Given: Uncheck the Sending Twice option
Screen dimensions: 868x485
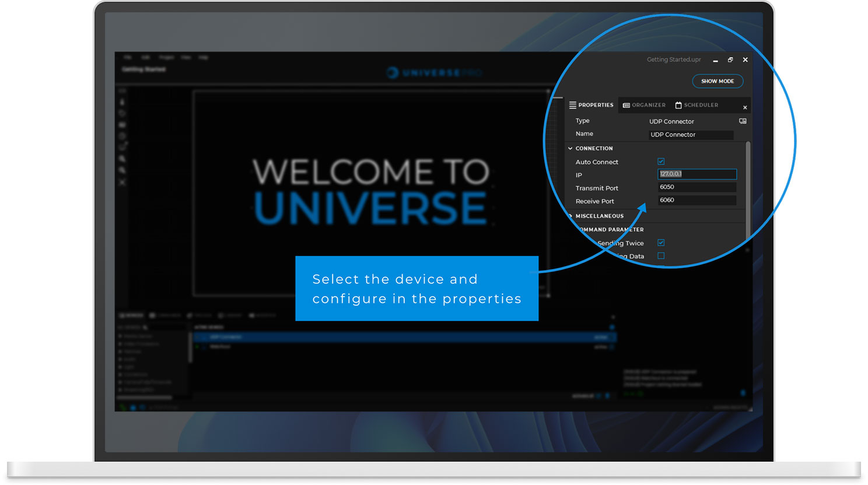Looking at the screenshot, I should tap(661, 243).
